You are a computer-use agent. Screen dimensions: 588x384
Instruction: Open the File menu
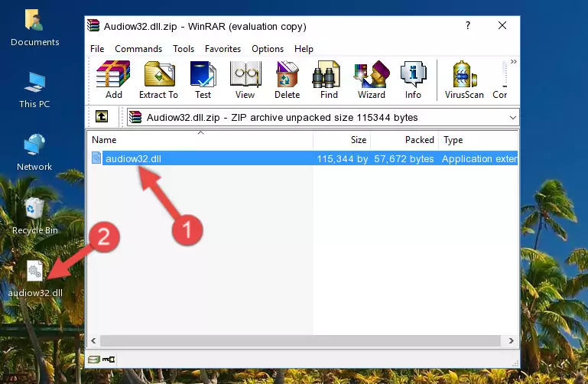tap(97, 49)
